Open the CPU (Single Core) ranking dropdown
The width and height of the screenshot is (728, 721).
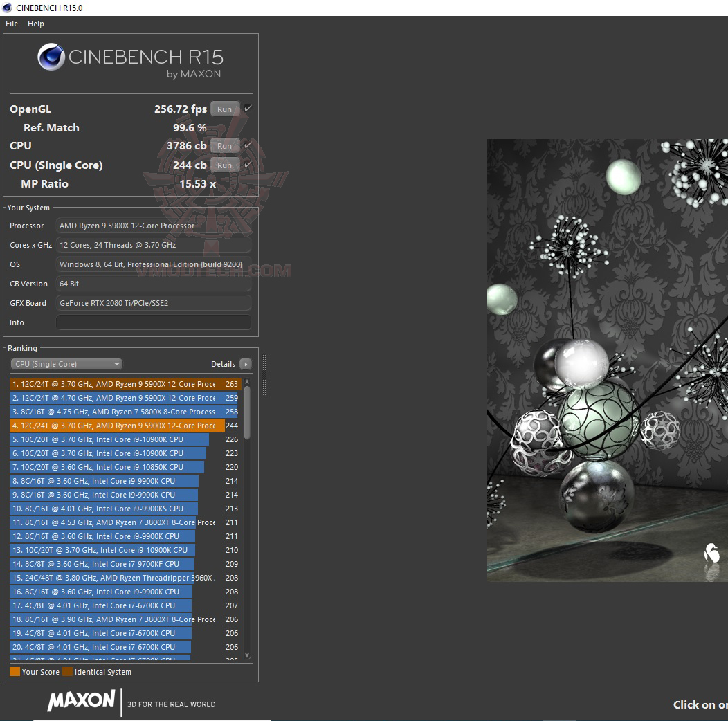tap(66, 364)
